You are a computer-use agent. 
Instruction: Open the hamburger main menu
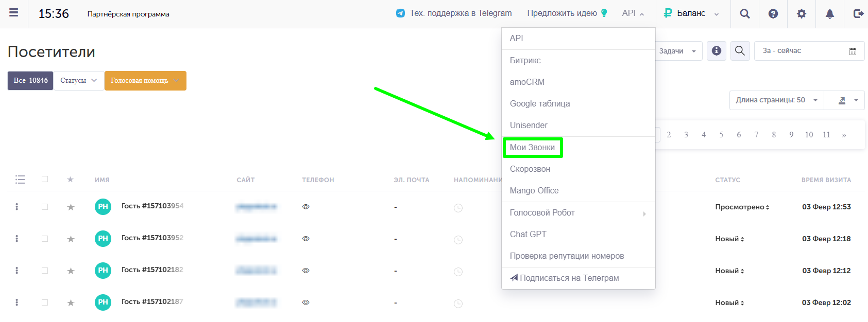pos(14,13)
